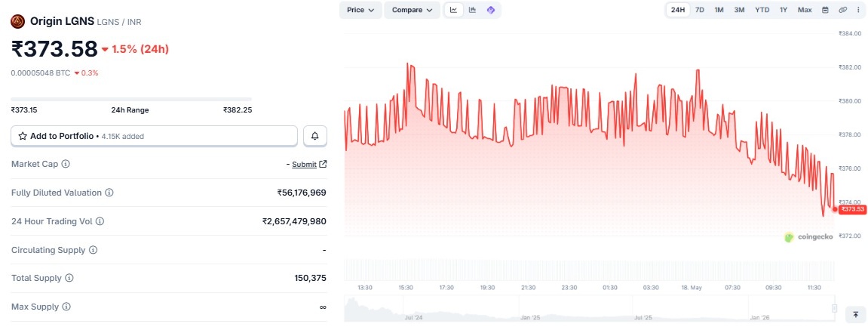Screen dimensions: 868x327
Task: Show Circulating Supply info icon
Action: (x=93, y=250)
